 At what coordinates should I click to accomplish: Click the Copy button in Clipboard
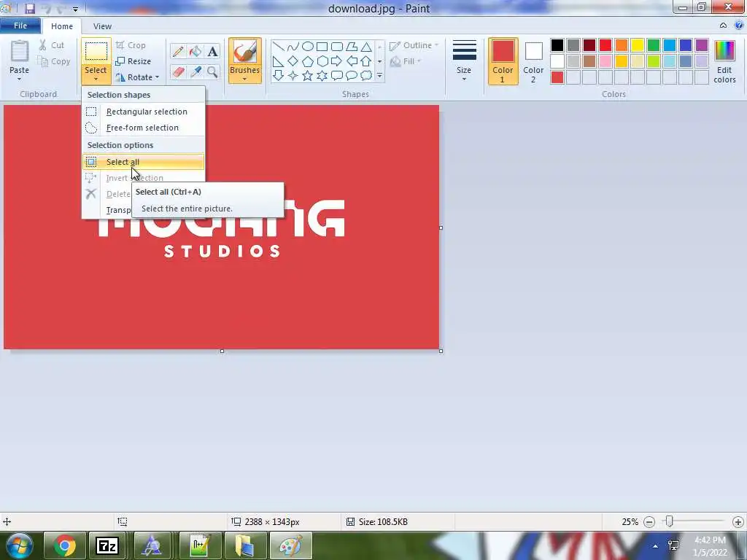coord(54,61)
